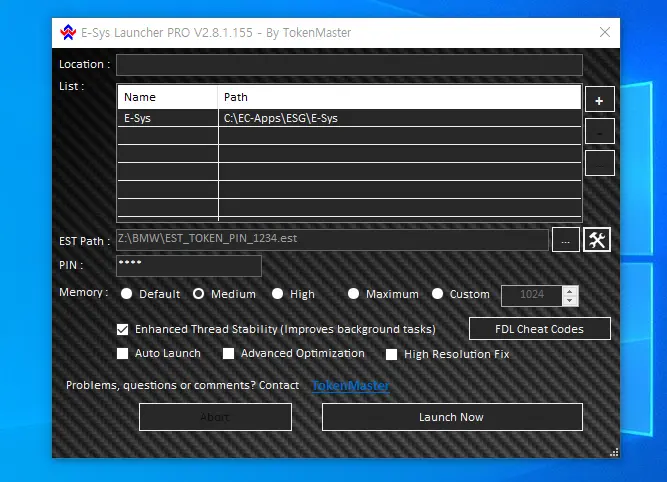
Task: Enable High Resolution Fix checkbox
Action: (391, 354)
